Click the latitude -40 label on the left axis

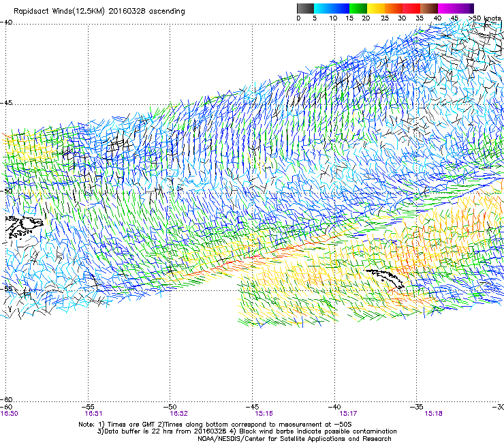pyautogui.click(x=6, y=22)
